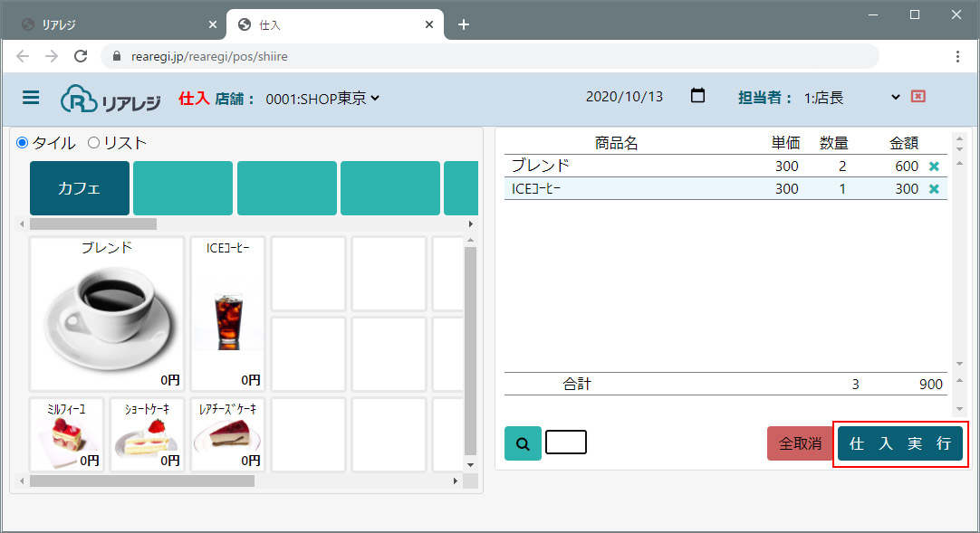
Task: Click the red X beside 担当者
Action: [x=918, y=96]
